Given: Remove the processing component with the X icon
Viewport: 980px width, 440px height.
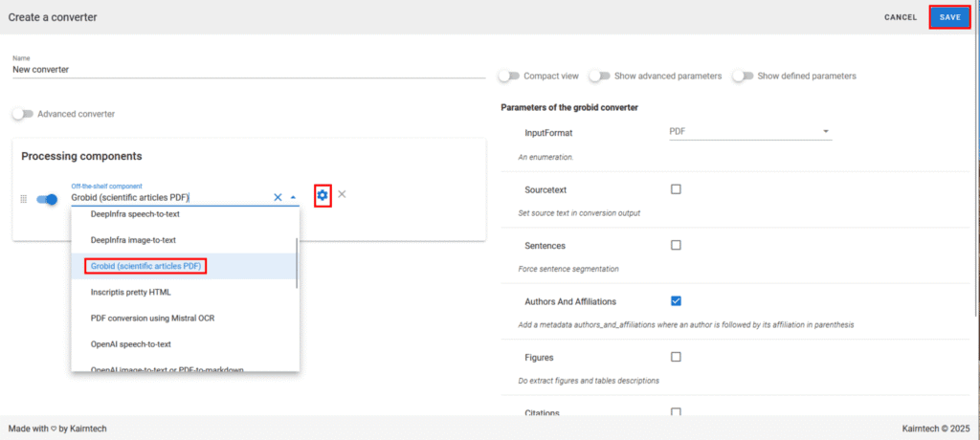Looking at the screenshot, I should coord(342,195).
